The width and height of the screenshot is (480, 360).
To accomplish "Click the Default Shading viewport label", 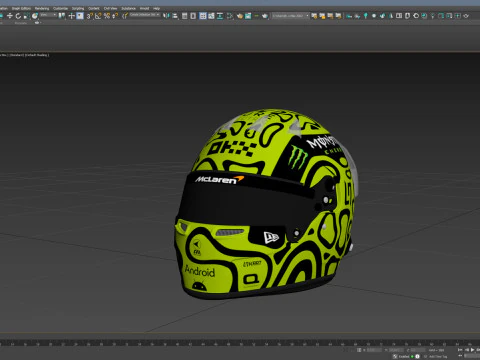I will (37, 55).
